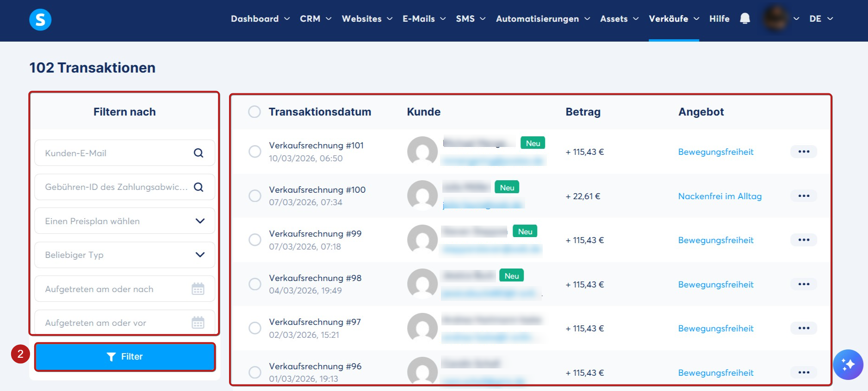Expand the Automatisierungen menu
This screenshot has height=391, width=868.
tap(543, 18)
